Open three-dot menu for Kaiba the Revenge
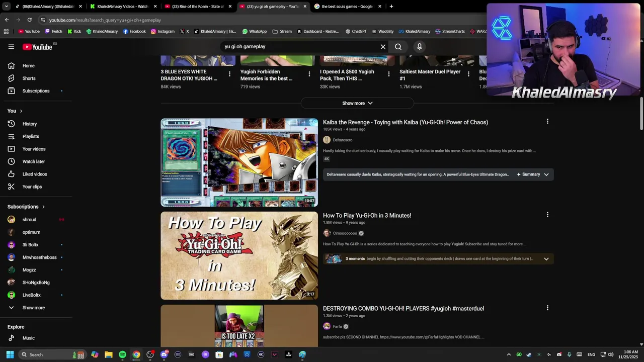The image size is (644, 362). coord(547,121)
